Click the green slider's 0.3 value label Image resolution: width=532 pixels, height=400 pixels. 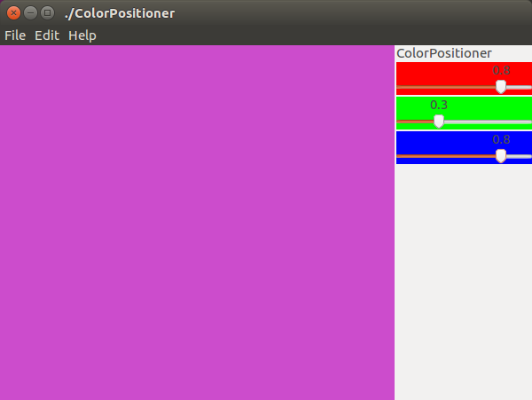439,105
